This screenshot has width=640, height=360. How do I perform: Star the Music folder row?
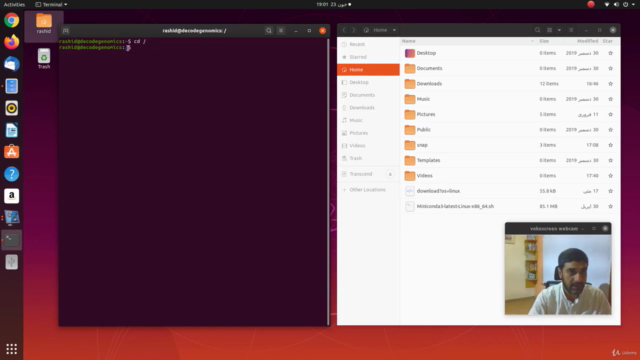(x=611, y=99)
